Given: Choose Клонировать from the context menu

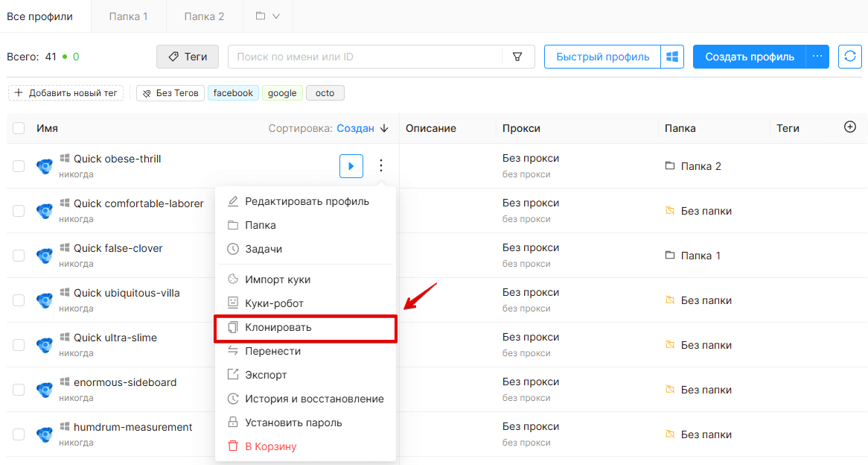Looking at the screenshot, I should (x=305, y=328).
